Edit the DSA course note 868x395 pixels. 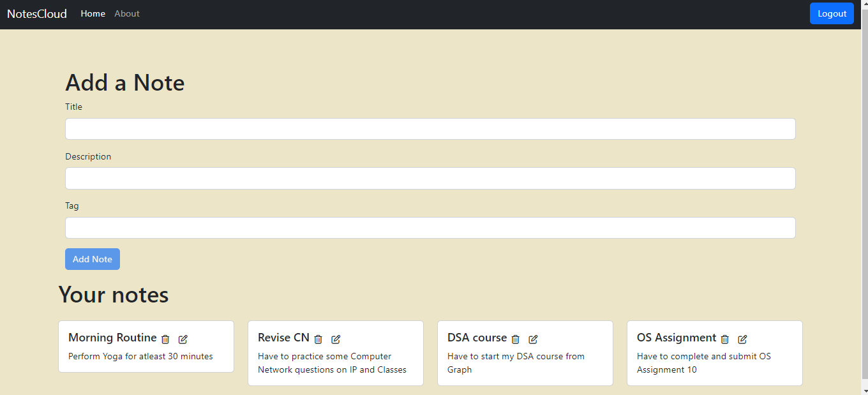tap(534, 339)
